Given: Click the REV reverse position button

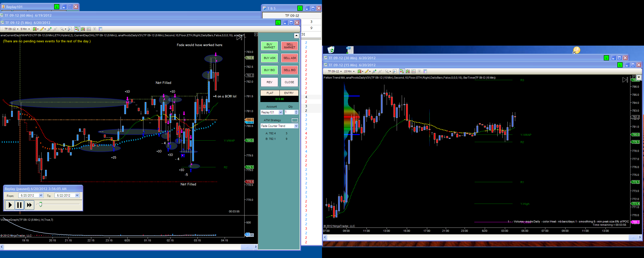Looking at the screenshot, I should pos(269,82).
